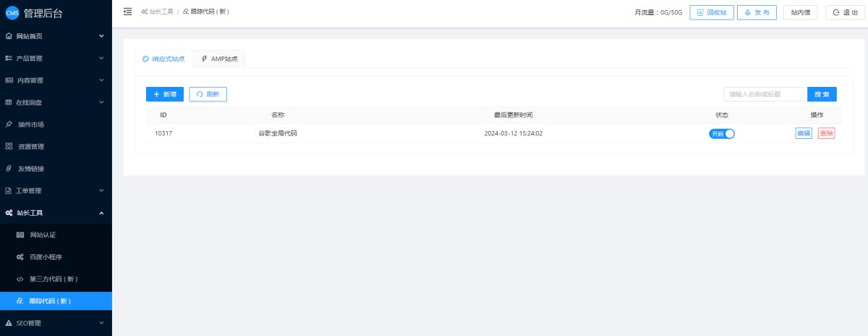Click the 工单管理 document icon
Screen dimensions: 868x336
pos(9,191)
